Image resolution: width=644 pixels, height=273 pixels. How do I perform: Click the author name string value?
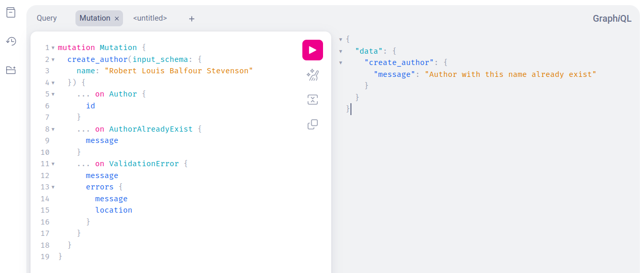(179, 71)
